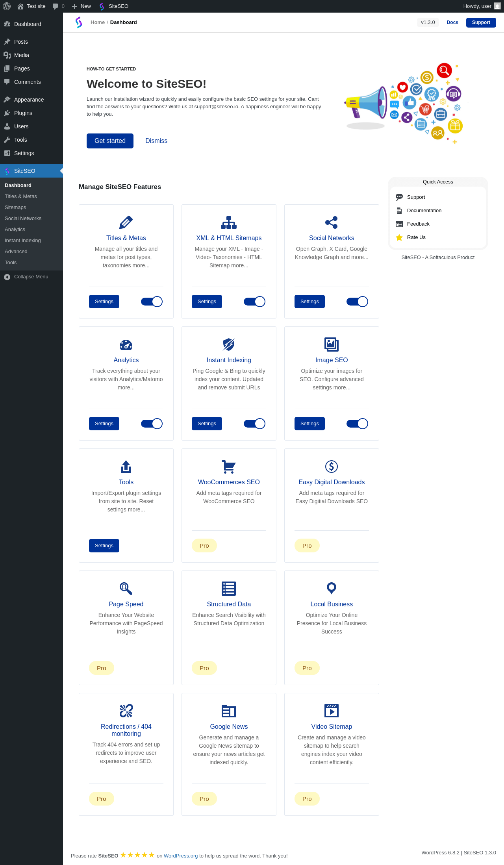This screenshot has height=865, width=504.
Task: Click the SiteSEO logo beside the breadcrumb
Action: point(79,22)
